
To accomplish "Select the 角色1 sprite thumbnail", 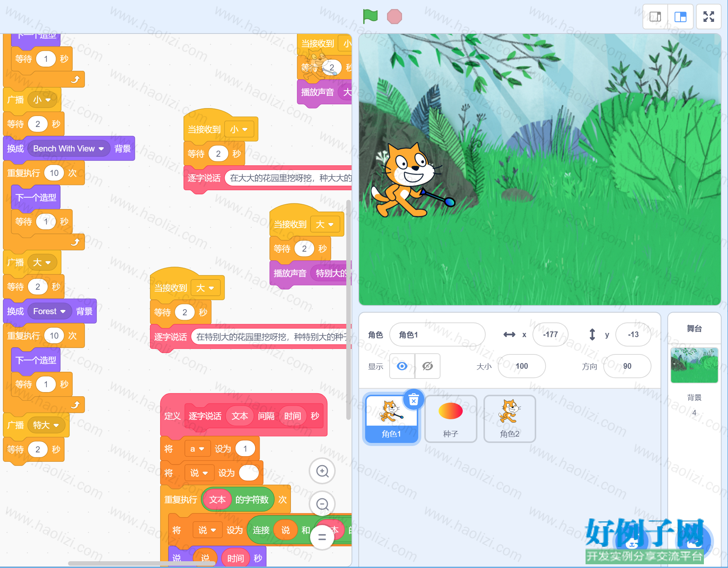I will click(392, 419).
